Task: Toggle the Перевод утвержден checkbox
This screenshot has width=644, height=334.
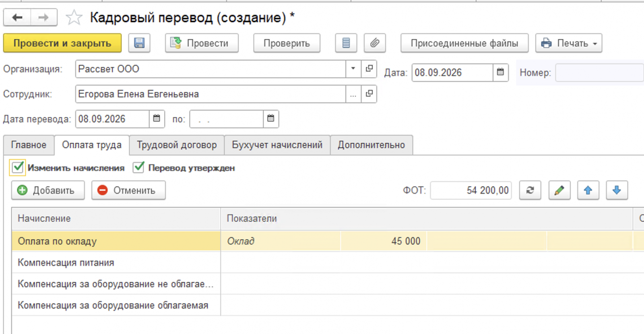Action: (138, 167)
